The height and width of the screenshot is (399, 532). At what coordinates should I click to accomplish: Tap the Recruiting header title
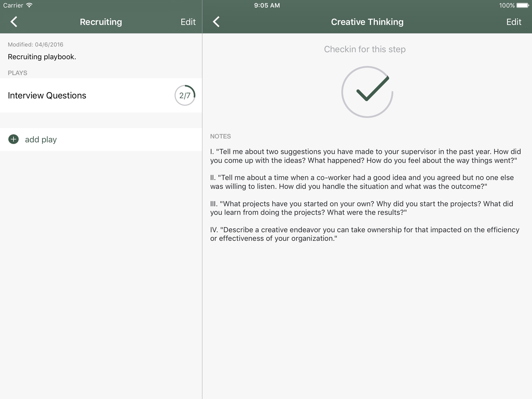pos(101,22)
